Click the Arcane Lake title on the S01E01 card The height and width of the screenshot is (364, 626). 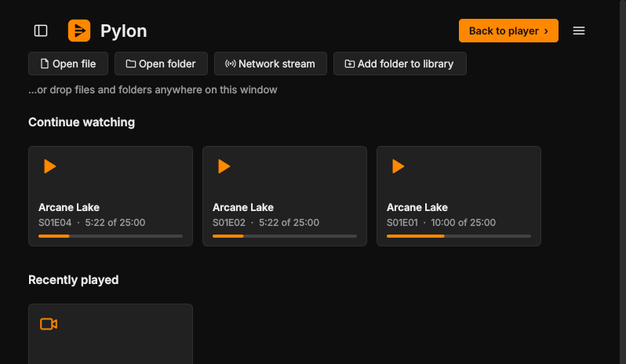click(417, 208)
